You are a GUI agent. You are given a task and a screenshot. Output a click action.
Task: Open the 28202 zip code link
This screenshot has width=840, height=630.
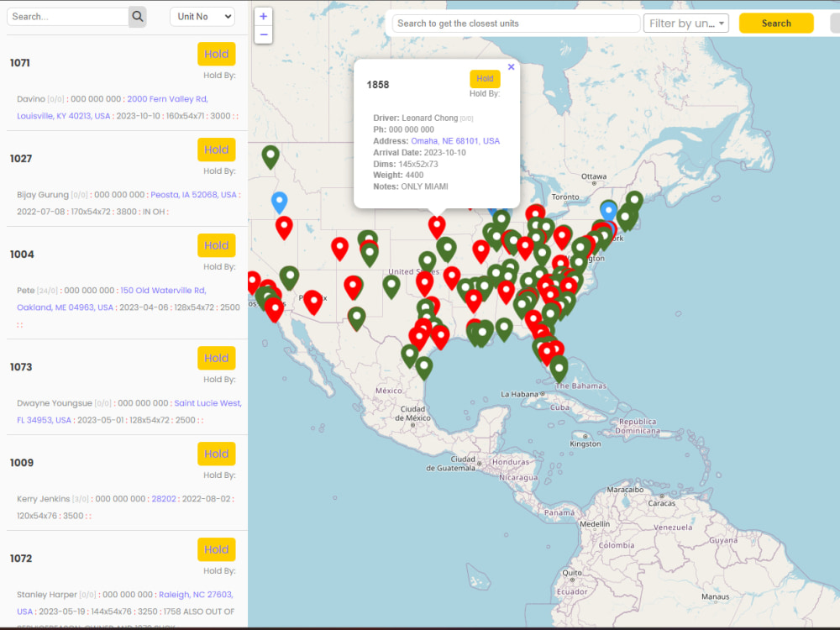point(164,499)
